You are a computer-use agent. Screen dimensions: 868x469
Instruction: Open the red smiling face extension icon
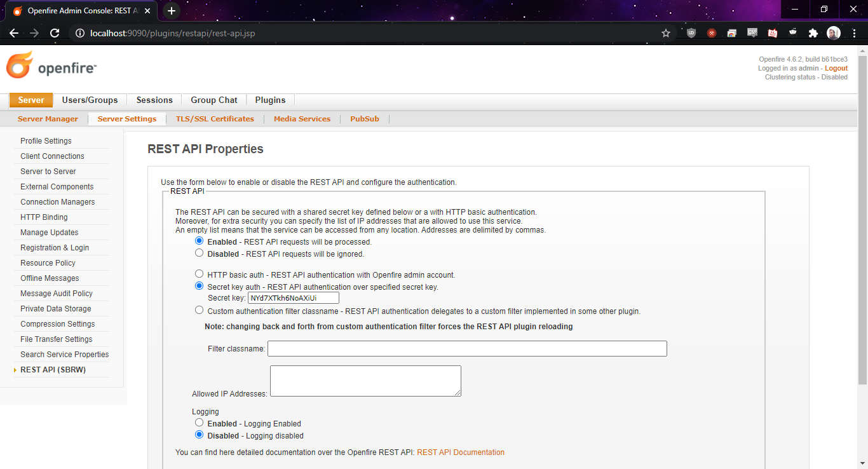point(773,33)
